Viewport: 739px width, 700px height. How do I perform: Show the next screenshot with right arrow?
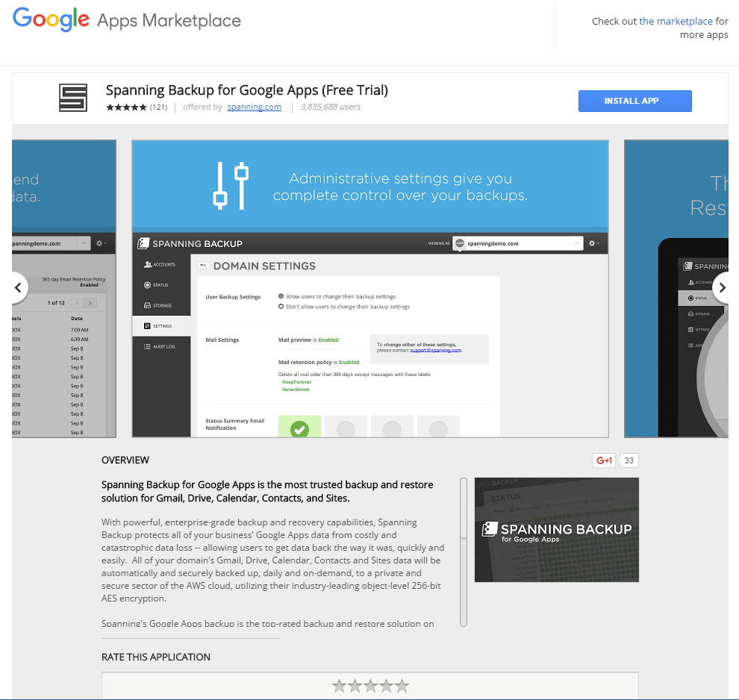722,287
